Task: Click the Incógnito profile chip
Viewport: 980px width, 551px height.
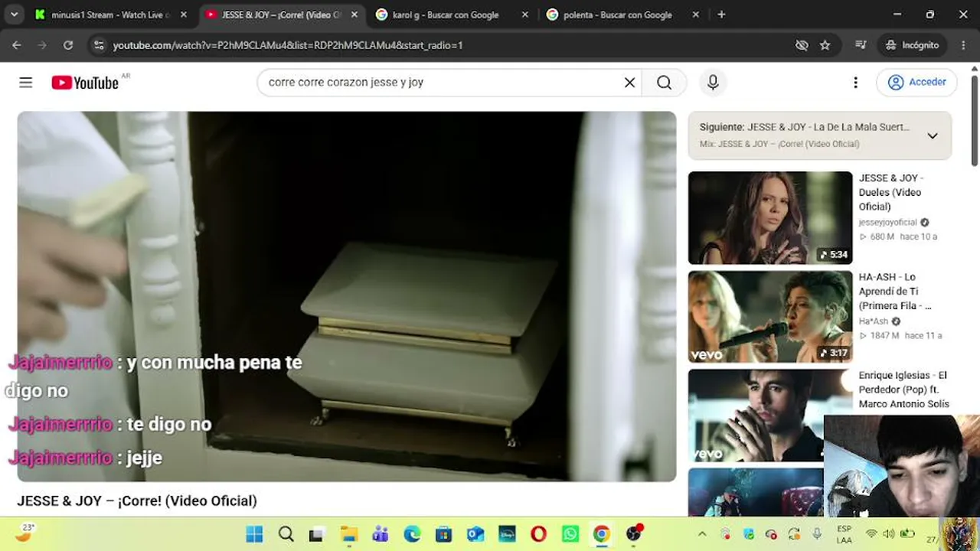Action: pos(912,45)
